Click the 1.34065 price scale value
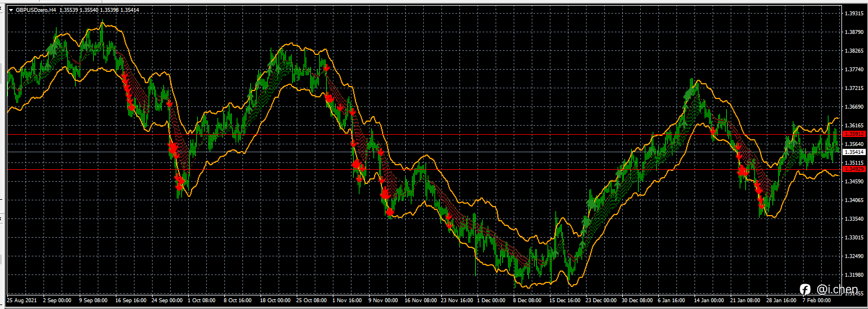 [854, 200]
